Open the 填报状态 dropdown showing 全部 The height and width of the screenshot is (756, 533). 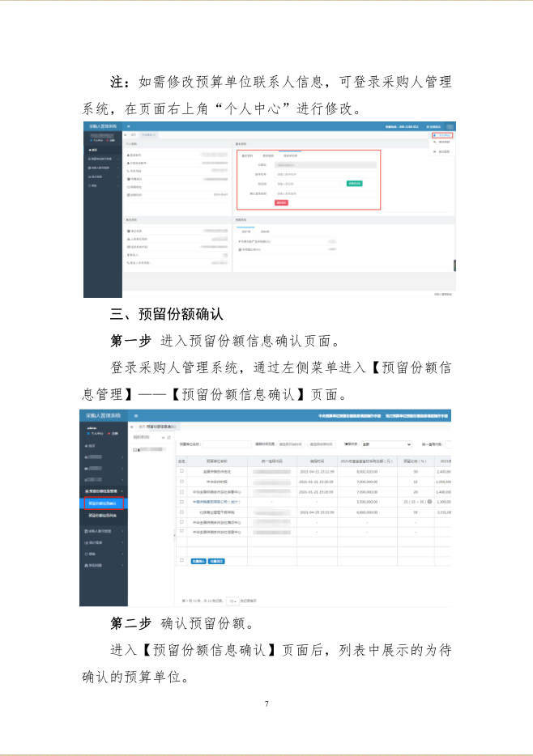coord(387,444)
